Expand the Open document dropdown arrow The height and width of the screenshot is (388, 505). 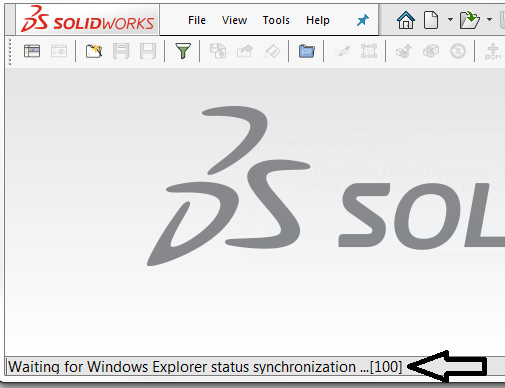coord(489,20)
